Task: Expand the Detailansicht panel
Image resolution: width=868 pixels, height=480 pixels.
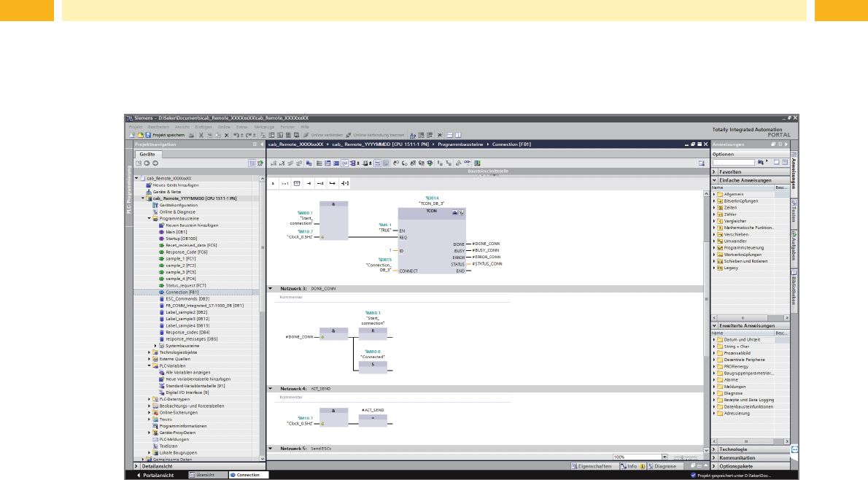Action: click(x=136, y=466)
